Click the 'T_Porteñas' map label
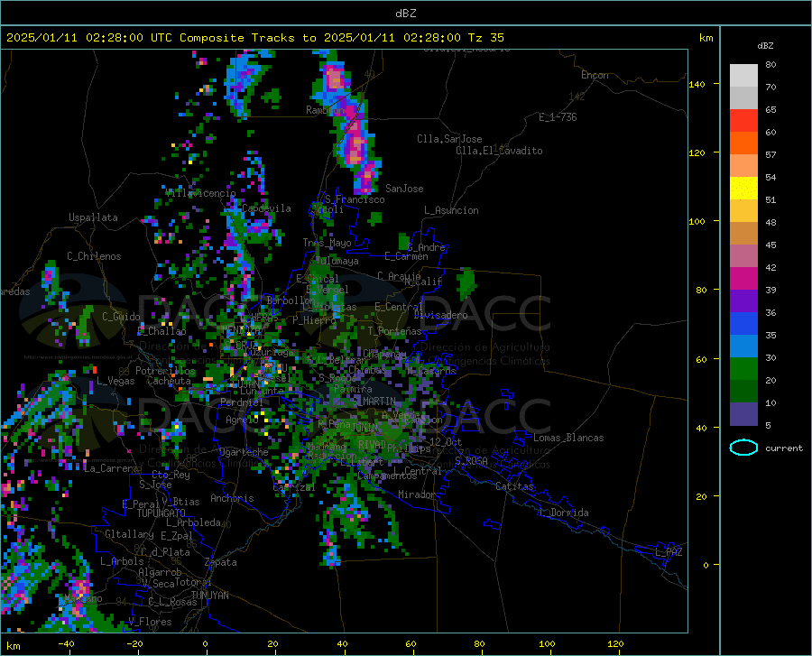Viewport: 812px width, 656px height. pyautogui.click(x=394, y=331)
